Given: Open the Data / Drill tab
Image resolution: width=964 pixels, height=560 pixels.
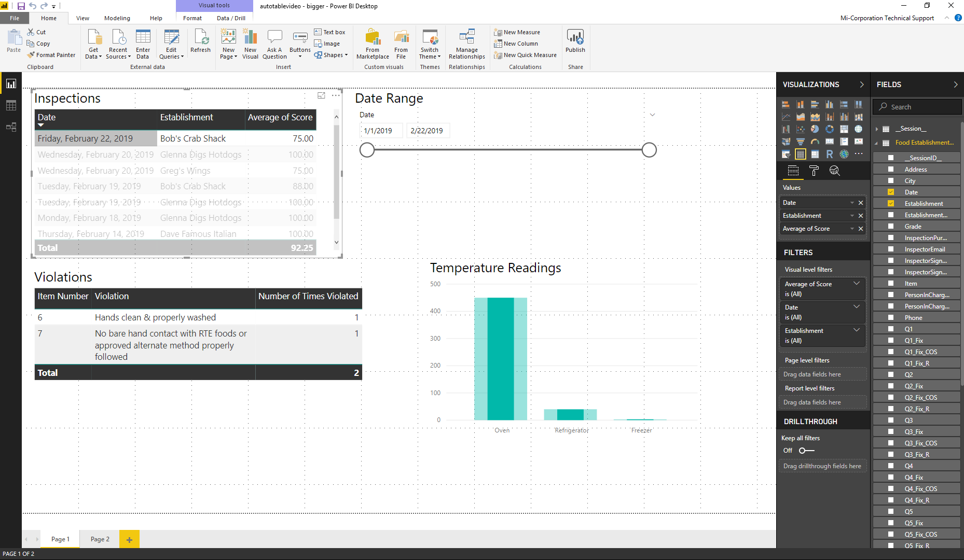Looking at the screenshot, I should pyautogui.click(x=231, y=18).
